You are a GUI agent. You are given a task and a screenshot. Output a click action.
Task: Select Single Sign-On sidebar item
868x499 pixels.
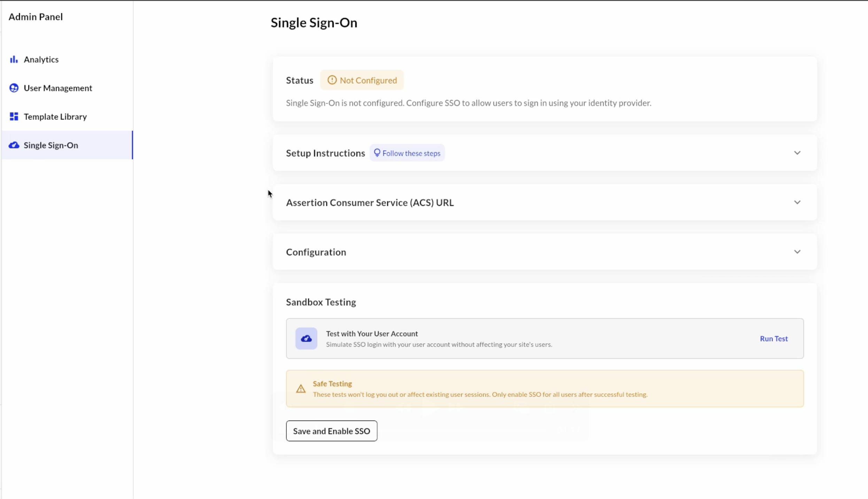tap(51, 145)
